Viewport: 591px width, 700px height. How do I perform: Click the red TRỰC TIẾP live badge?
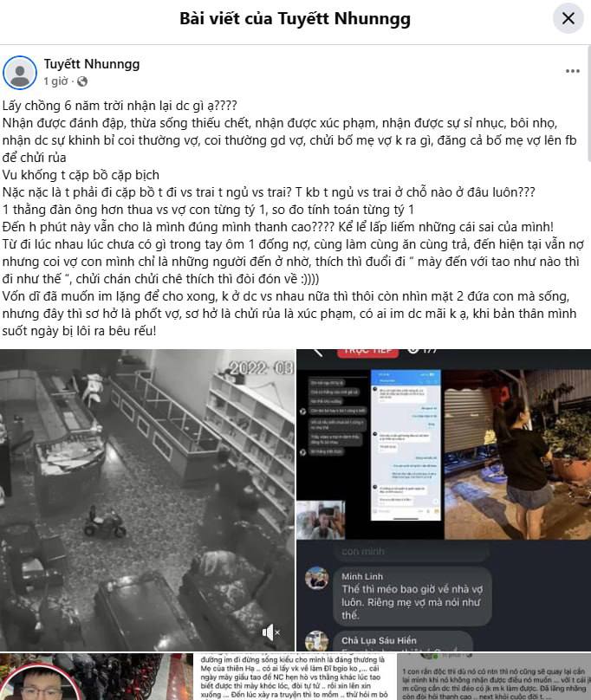[367, 352]
